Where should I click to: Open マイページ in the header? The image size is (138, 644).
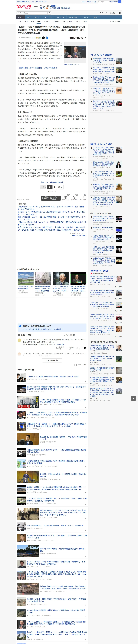[x=103, y=13]
